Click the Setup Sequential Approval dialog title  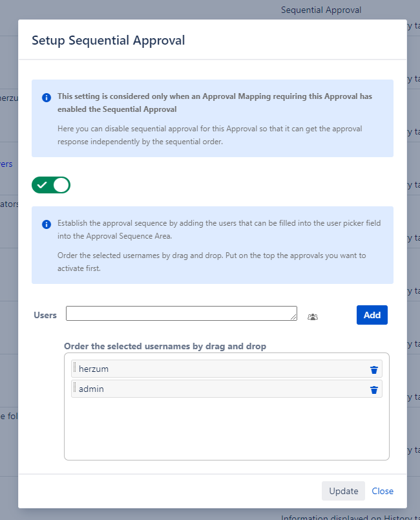[x=109, y=40]
